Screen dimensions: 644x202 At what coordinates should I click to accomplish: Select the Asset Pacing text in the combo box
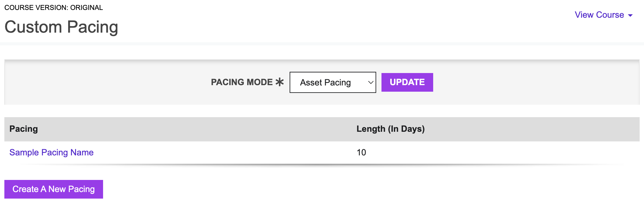(325, 82)
